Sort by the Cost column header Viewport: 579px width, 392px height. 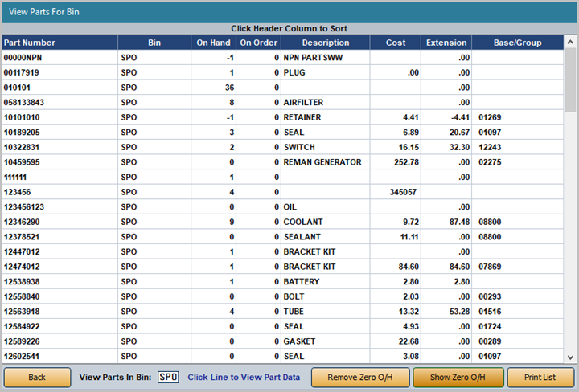point(396,43)
